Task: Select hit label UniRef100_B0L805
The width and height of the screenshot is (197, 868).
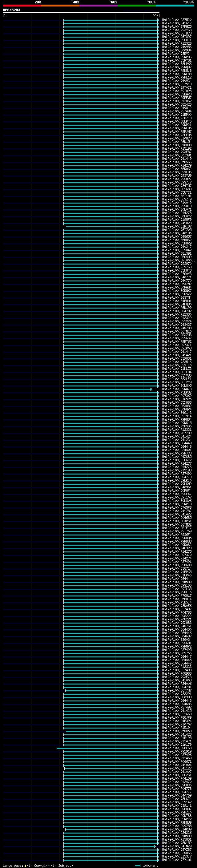Action: tap(176, 386)
